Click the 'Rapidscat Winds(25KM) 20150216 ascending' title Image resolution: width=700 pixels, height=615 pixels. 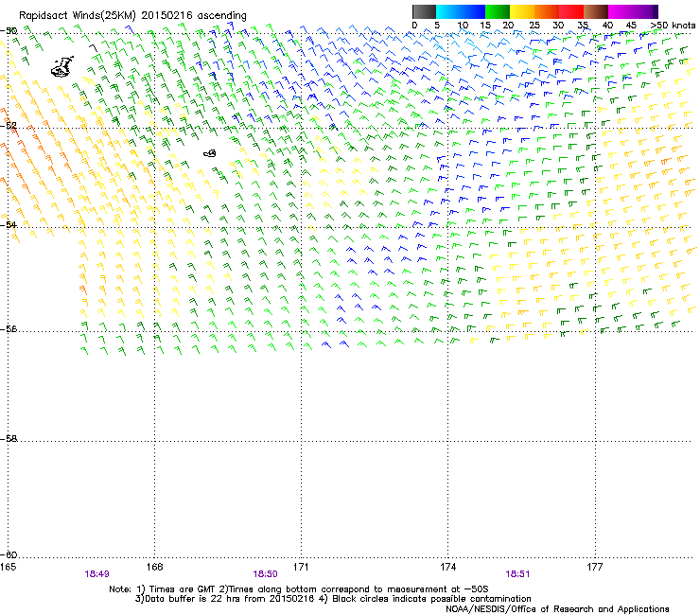pos(132,16)
